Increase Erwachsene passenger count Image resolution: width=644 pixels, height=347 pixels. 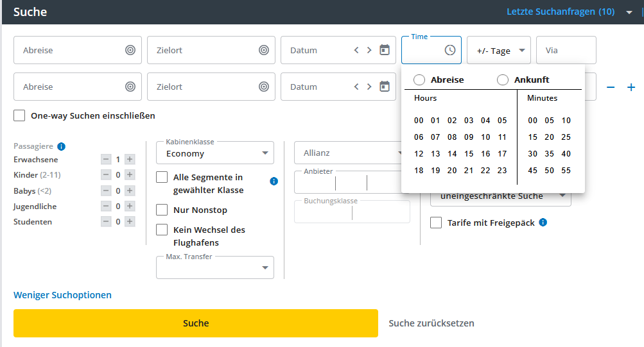[x=130, y=159]
